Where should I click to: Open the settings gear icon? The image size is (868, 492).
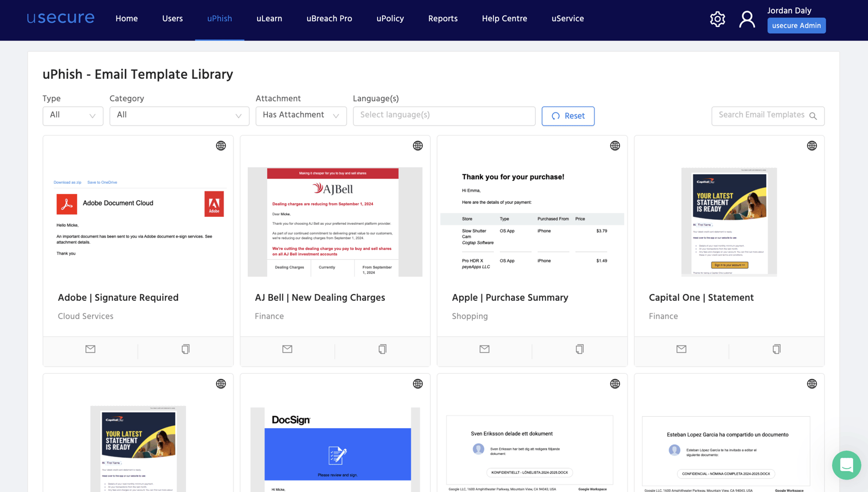(717, 19)
